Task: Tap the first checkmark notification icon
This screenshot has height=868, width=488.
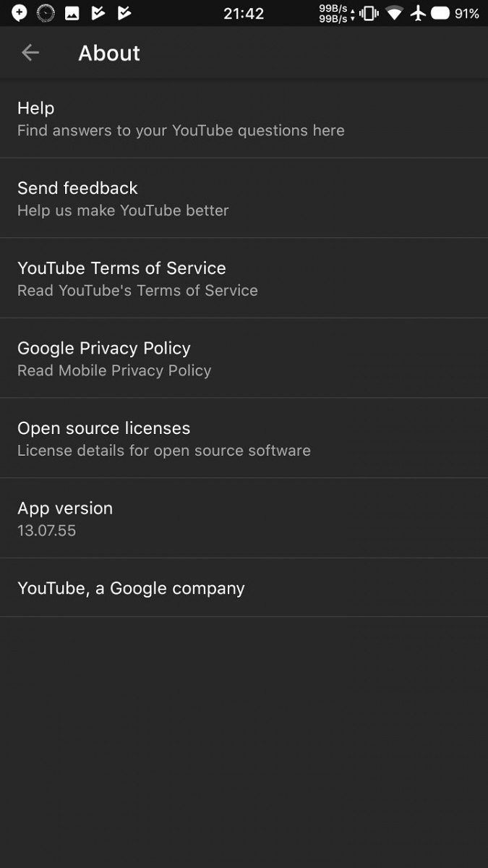Action: 98,13
